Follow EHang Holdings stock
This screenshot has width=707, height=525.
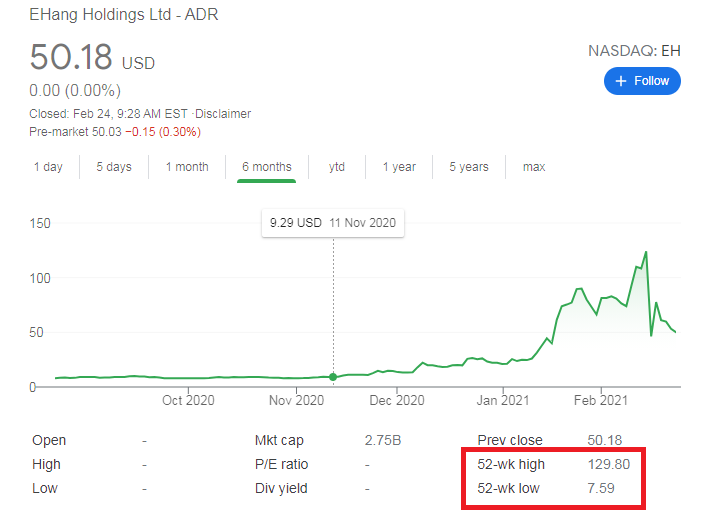coord(642,81)
